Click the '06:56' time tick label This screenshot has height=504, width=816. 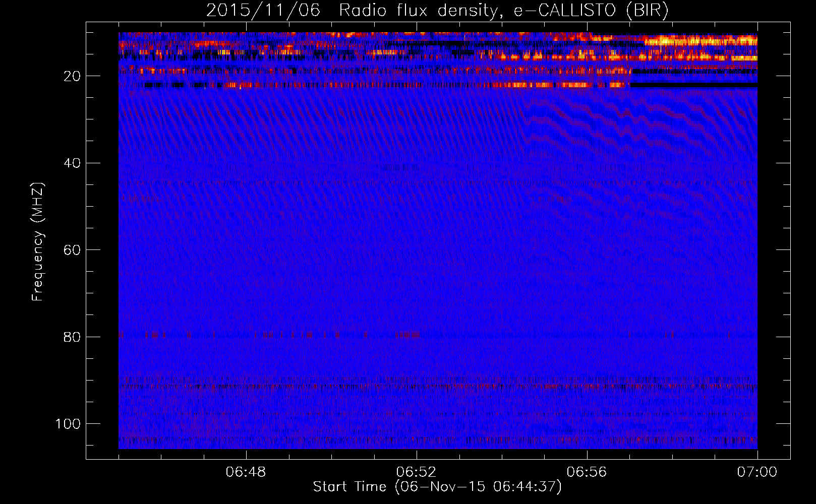[x=587, y=472]
